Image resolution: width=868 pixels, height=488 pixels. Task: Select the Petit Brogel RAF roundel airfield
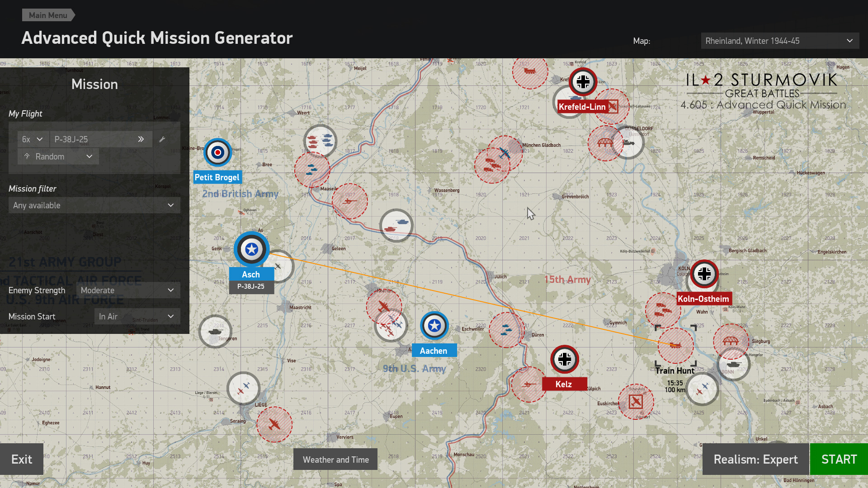(x=217, y=152)
